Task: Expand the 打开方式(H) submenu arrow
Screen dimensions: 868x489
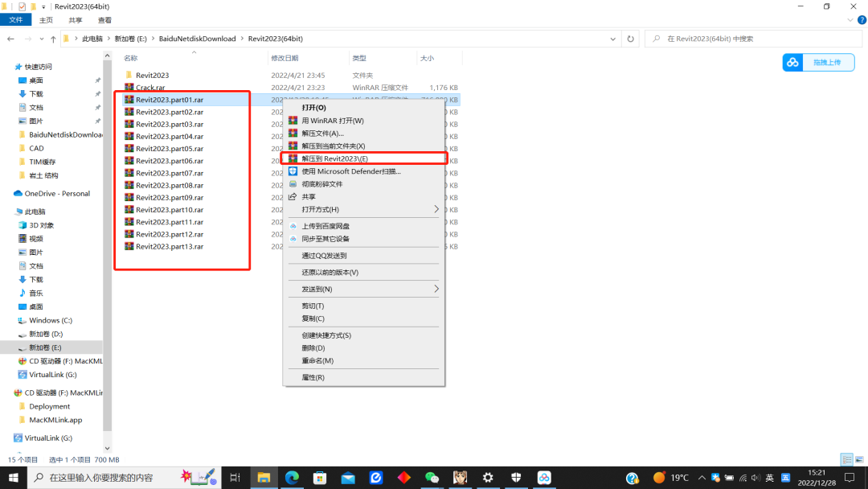Action: [x=436, y=209]
